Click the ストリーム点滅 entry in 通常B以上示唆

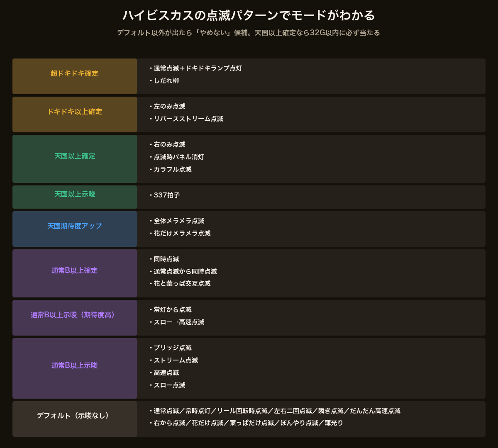pyautogui.click(x=174, y=360)
